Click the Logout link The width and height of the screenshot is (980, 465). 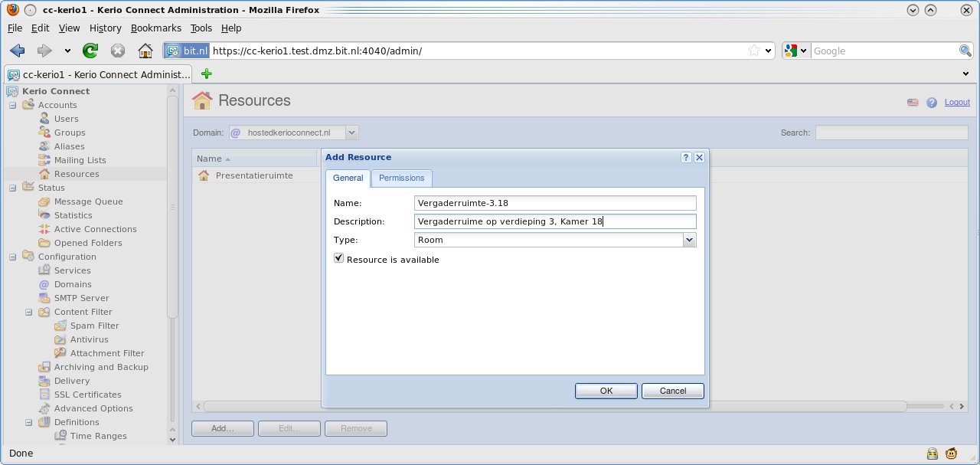(x=957, y=103)
